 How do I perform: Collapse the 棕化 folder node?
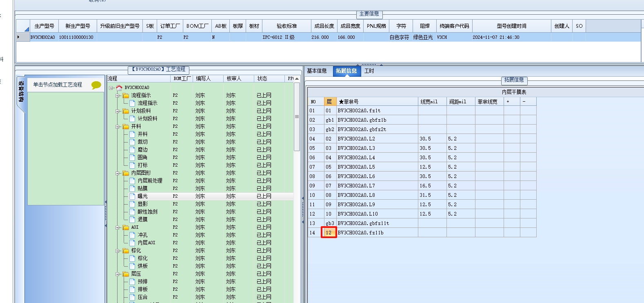point(118,250)
